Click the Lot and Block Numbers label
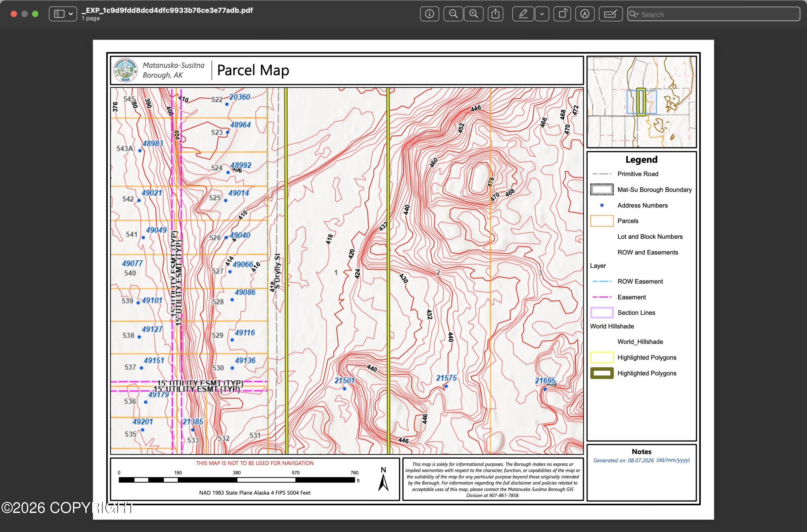This screenshot has height=532, width=807. (650, 236)
